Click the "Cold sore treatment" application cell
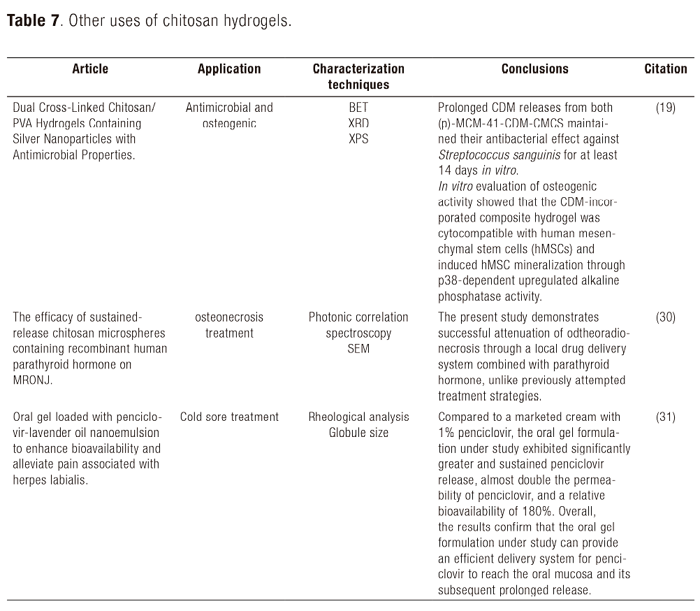This screenshot has height=611, width=700. coord(229,417)
